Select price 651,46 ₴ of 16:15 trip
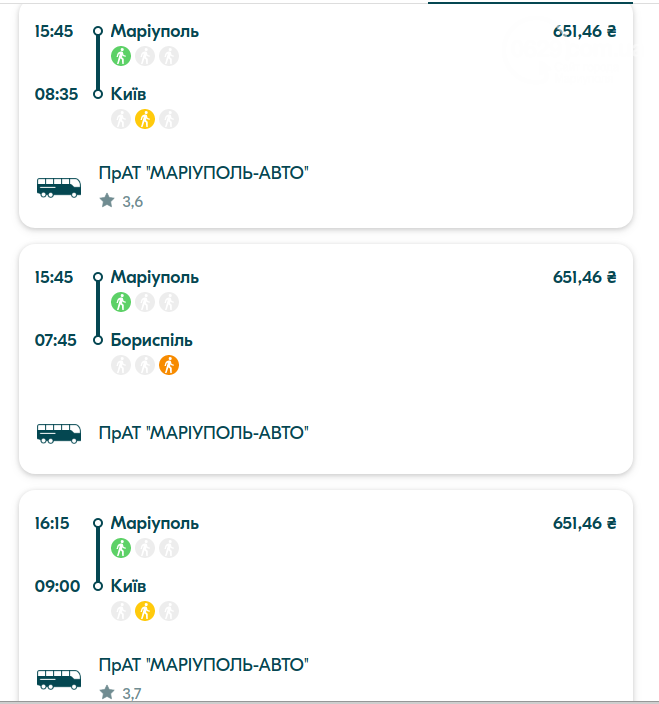This screenshot has height=704, width=659. [584, 524]
